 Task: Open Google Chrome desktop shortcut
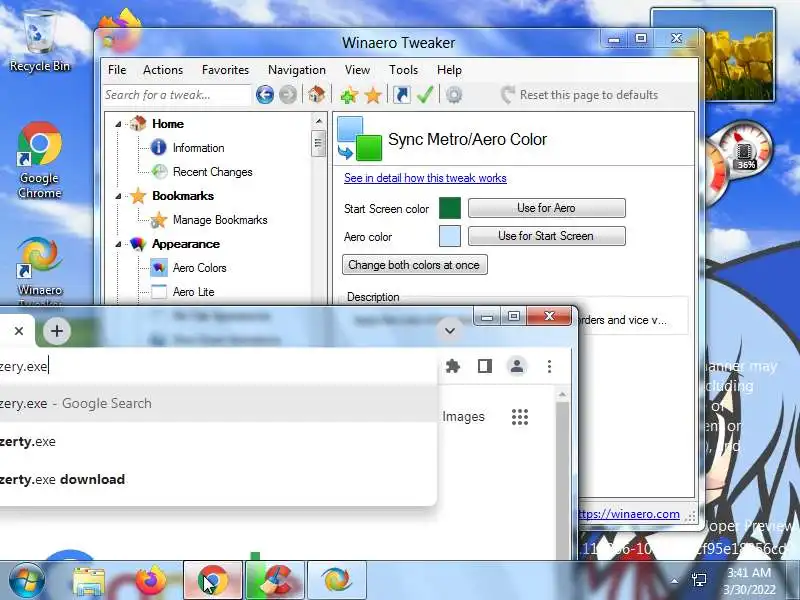point(40,160)
